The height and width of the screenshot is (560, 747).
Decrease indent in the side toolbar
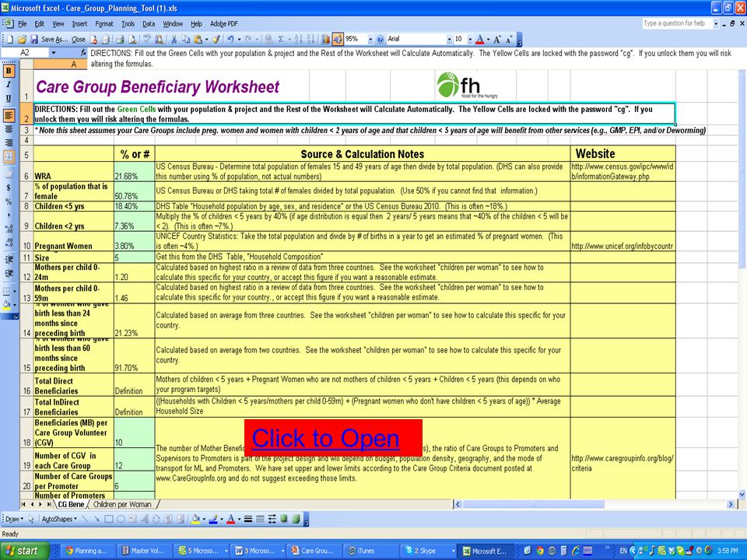(8, 259)
